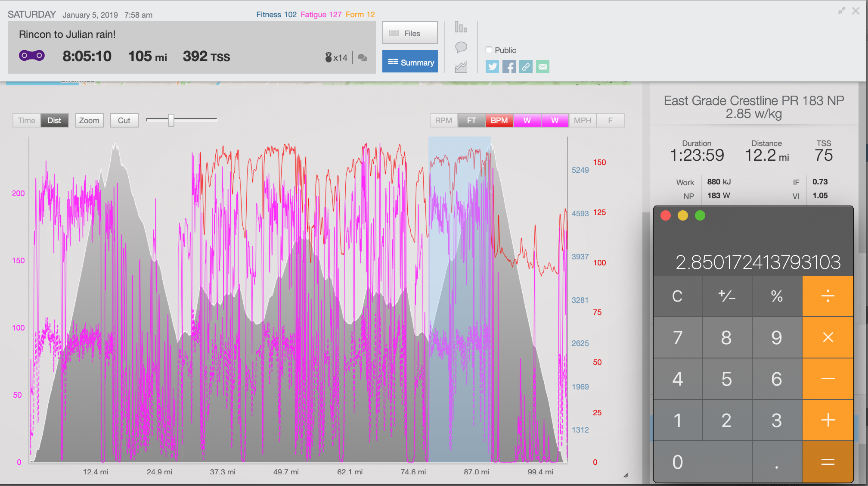
Task: Open the Files button
Action: [410, 33]
